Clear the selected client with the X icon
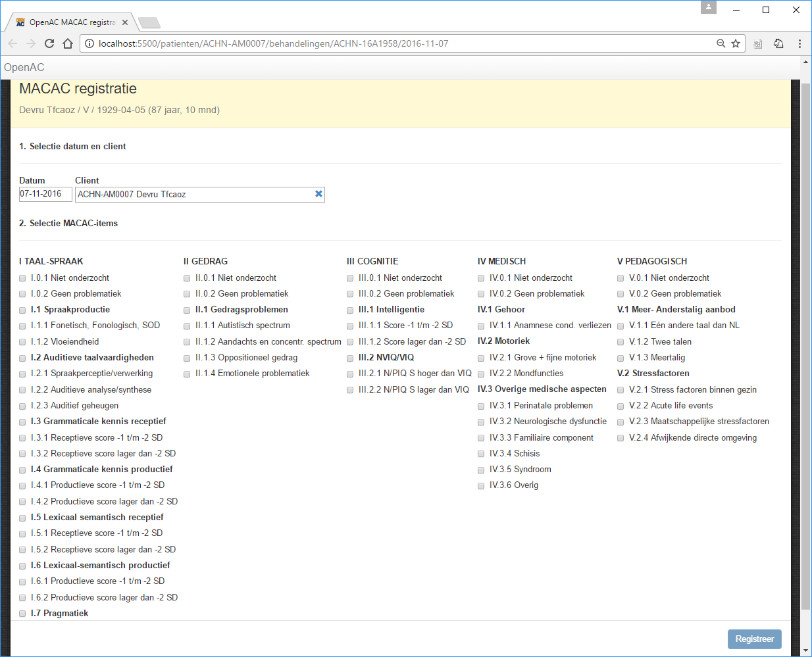Viewport: 812px width, 657px height. pyautogui.click(x=318, y=194)
